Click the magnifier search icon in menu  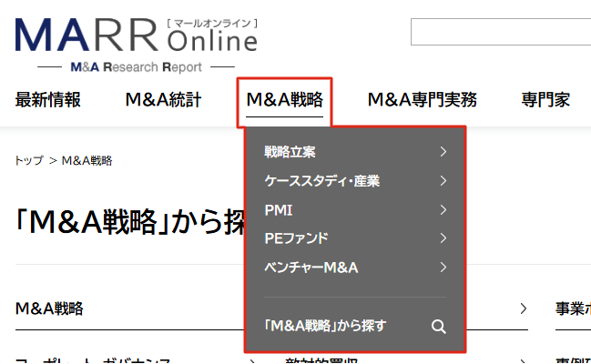coord(439,327)
